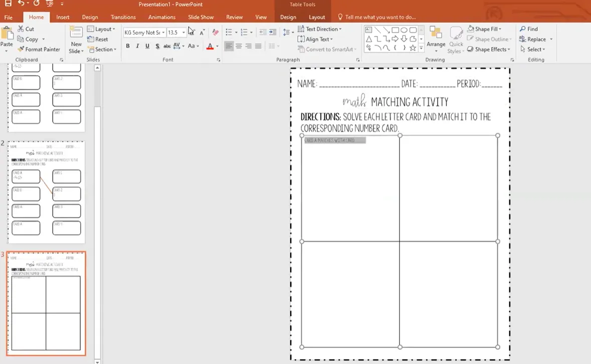Open the Table Tools Layout tab
Image resolution: width=591 pixels, height=364 pixels.
coord(317,17)
